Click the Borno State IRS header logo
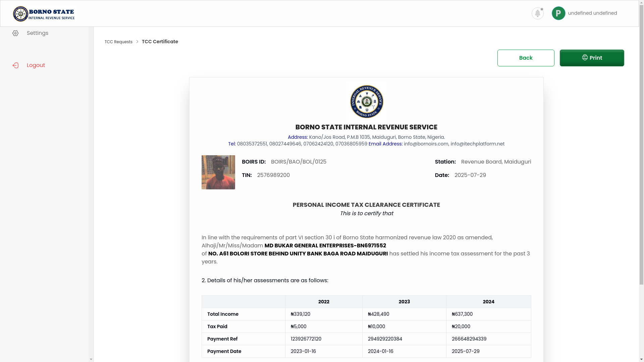The image size is (644, 362). 44,14
